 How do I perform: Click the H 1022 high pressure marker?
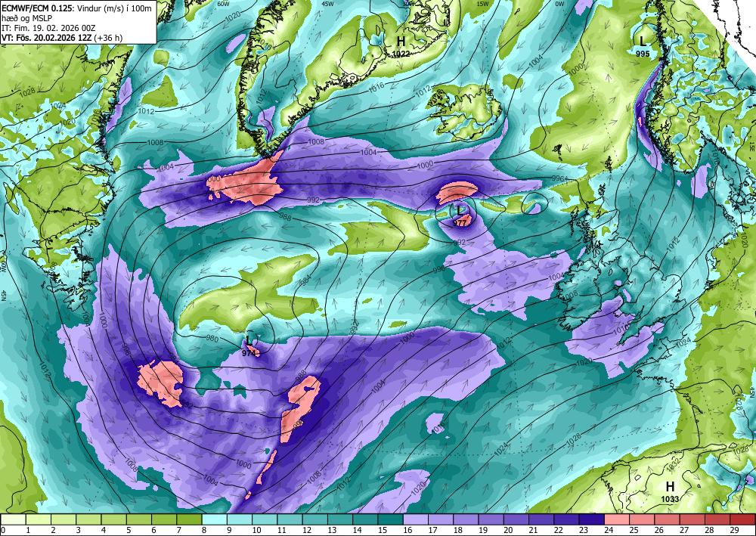pyautogui.click(x=401, y=47)
